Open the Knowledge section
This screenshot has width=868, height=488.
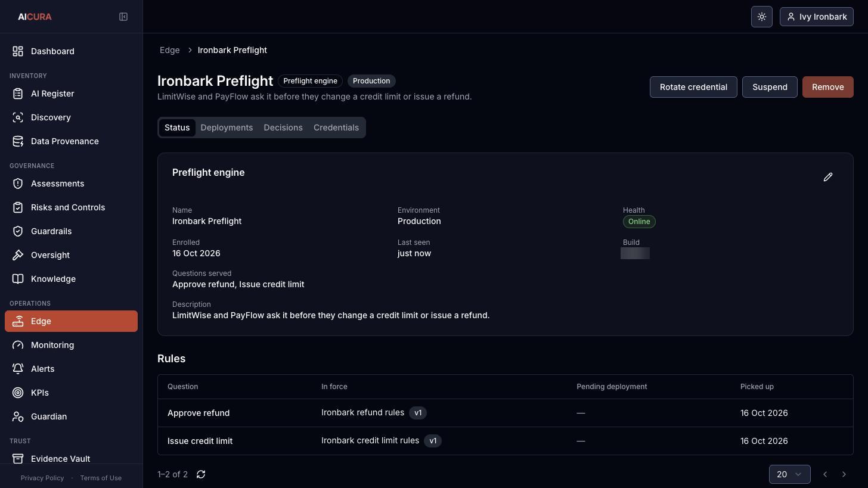tap(71, 279)
